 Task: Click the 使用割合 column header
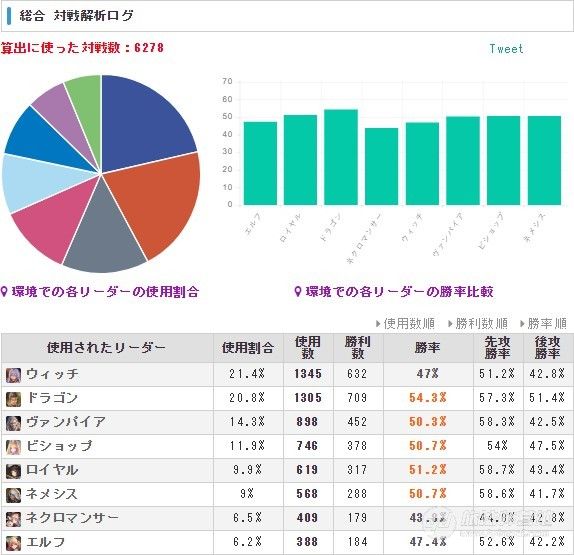tap(248, 348)
